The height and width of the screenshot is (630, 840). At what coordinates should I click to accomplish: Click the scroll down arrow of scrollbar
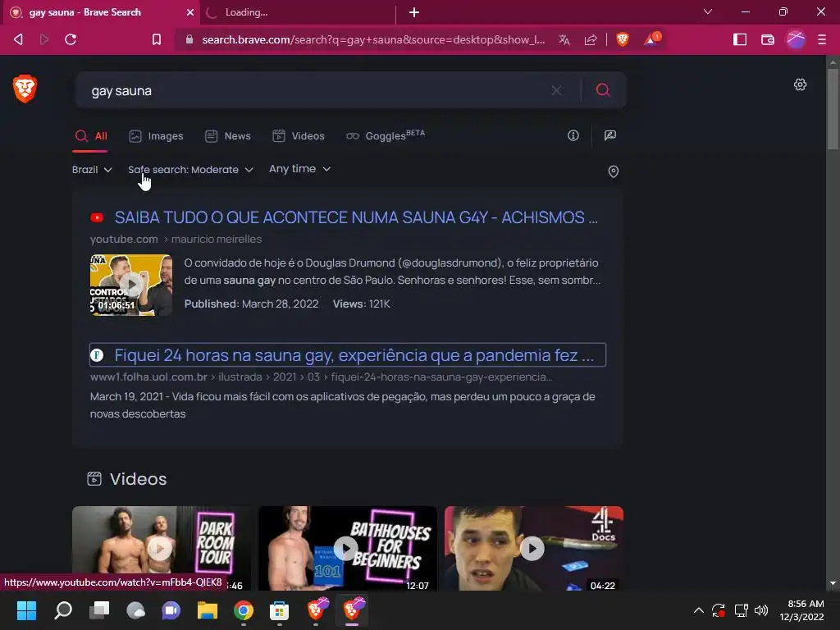coord(833,583)
